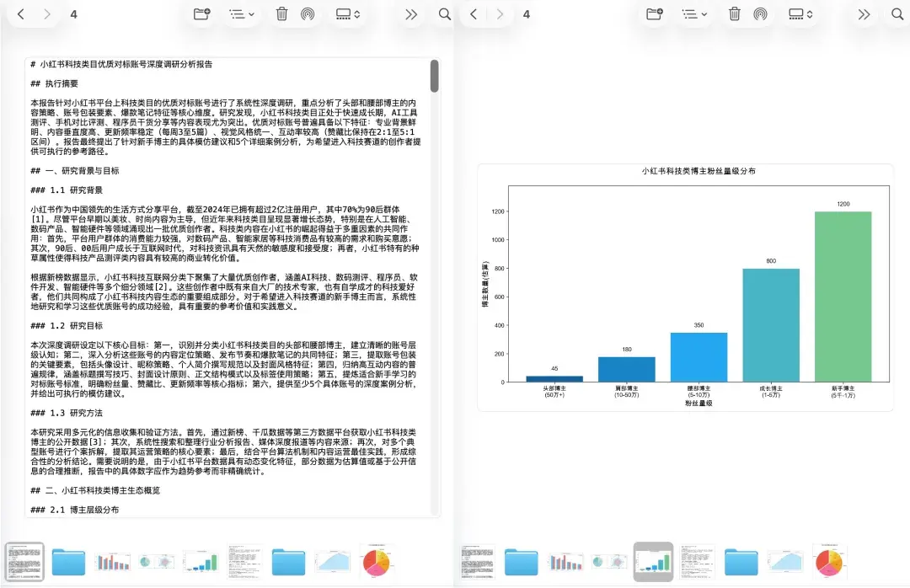Image resolution: width=910 pixels, height=588 pixels.
Task: Select the blue area chart thumbnail, left window
Action: tap(333, 562)
